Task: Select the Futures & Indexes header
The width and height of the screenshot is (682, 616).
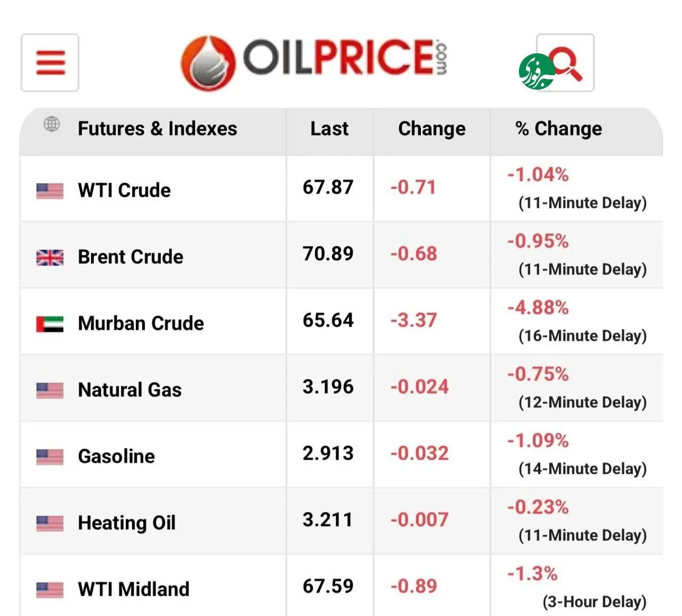Action: (157, 129)
